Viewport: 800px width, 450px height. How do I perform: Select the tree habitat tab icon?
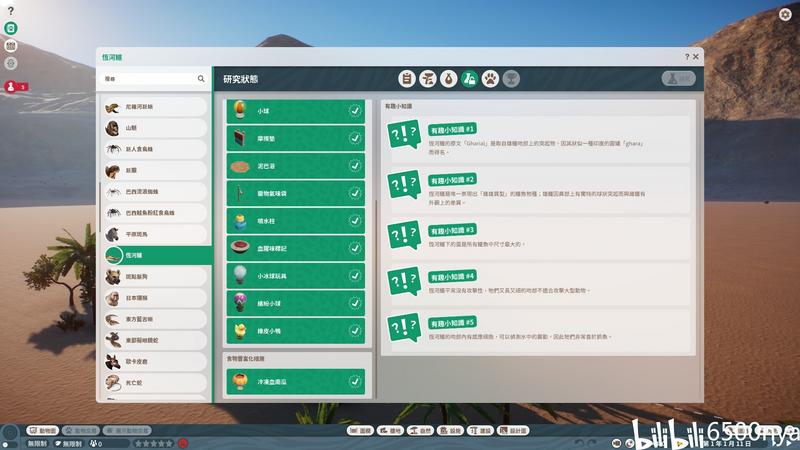428,79
